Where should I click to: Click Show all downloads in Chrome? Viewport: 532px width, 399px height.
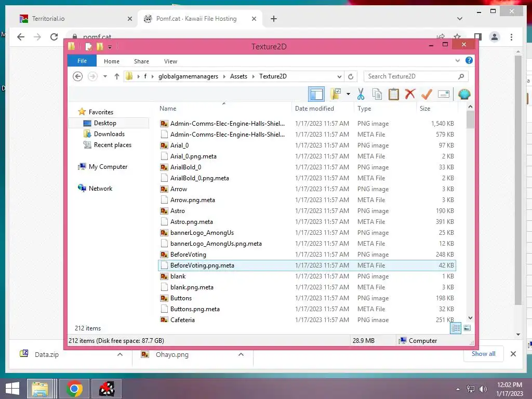tap(483, 353)
